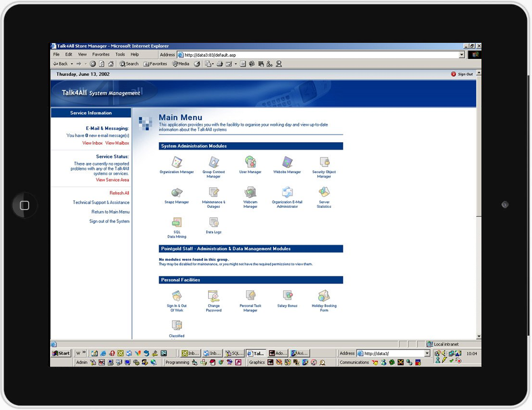This screenshot has width=532, height=410.
Task: Open the Windows Start menu
Action: 61,353
